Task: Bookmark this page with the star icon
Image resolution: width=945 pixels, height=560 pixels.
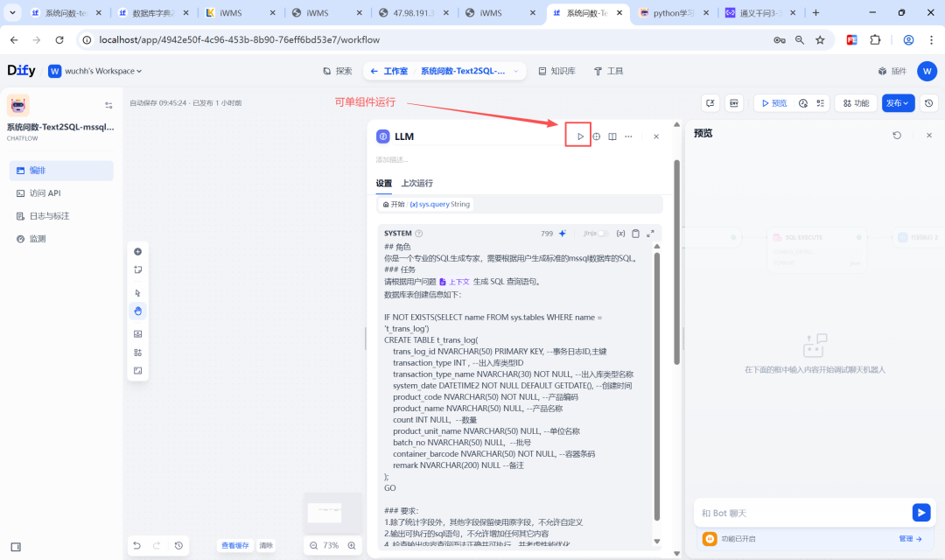Action: (x=820, y=39)
